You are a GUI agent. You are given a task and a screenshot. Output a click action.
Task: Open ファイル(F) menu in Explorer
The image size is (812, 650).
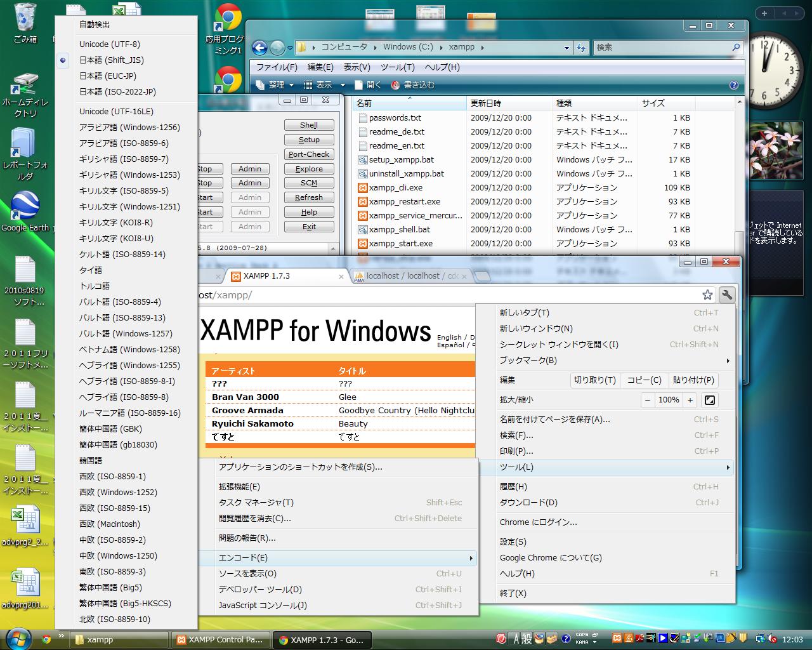coord(277,67)
